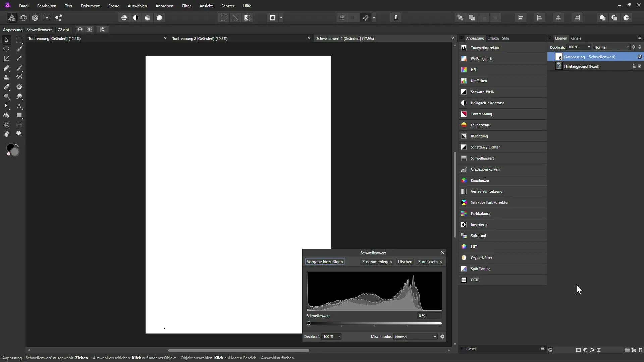Switch to the Effekte tab
The width and height of the screenshot is (644, 362).
pos(493,38)
